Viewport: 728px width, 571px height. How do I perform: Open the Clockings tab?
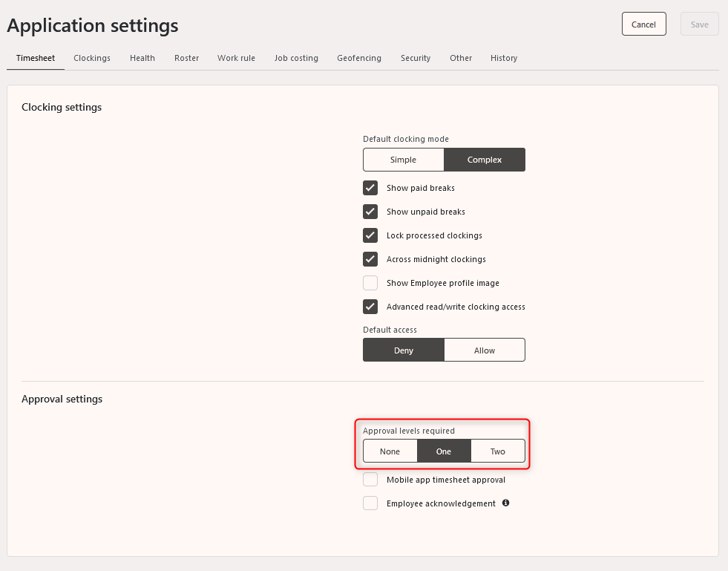92,58
